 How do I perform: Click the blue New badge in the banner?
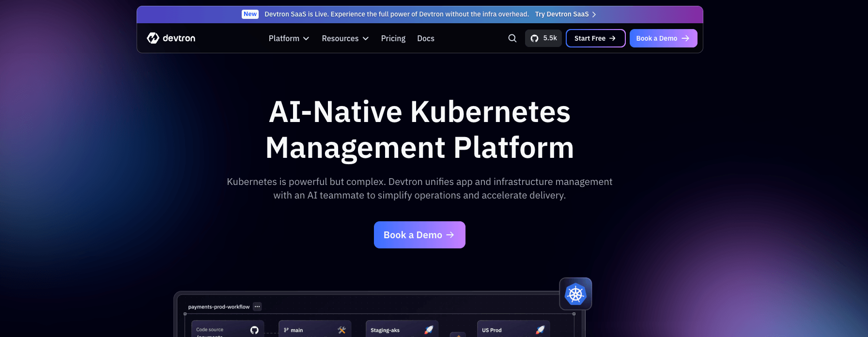(x=250, y=14)
